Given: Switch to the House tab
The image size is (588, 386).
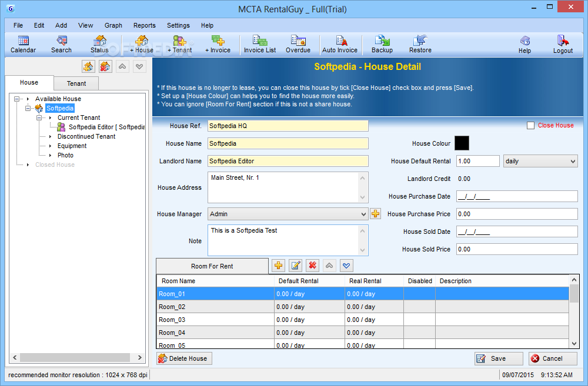Looking at the screenshot, I should click(29, 82).
